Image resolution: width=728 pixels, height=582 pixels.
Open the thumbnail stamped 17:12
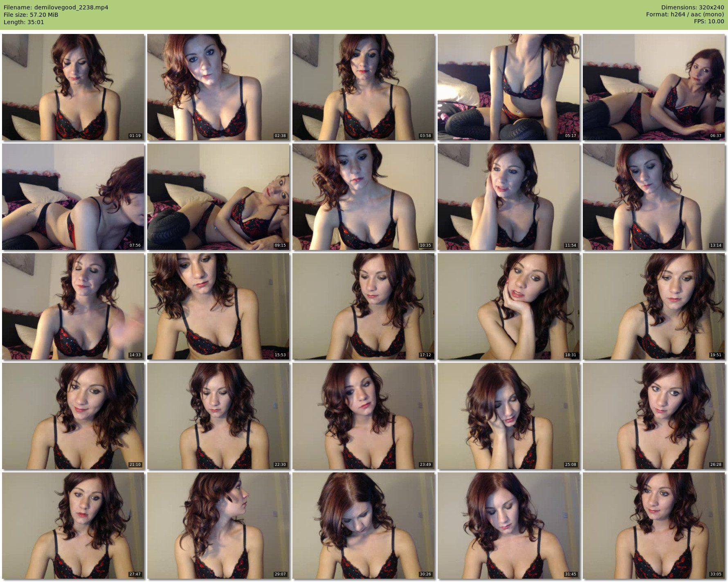tap(364, 306)
